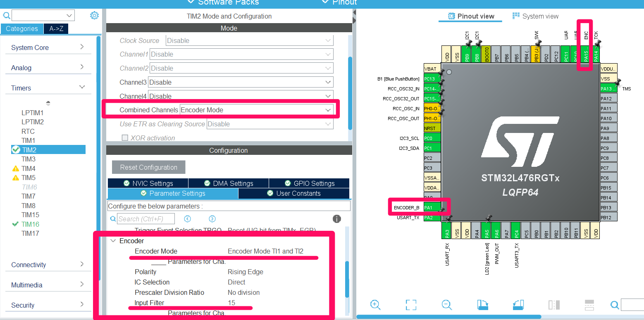Click the PA2 pin labeled USART_TX
Viewport: 644px width, 320px height.
click(432, 218)
